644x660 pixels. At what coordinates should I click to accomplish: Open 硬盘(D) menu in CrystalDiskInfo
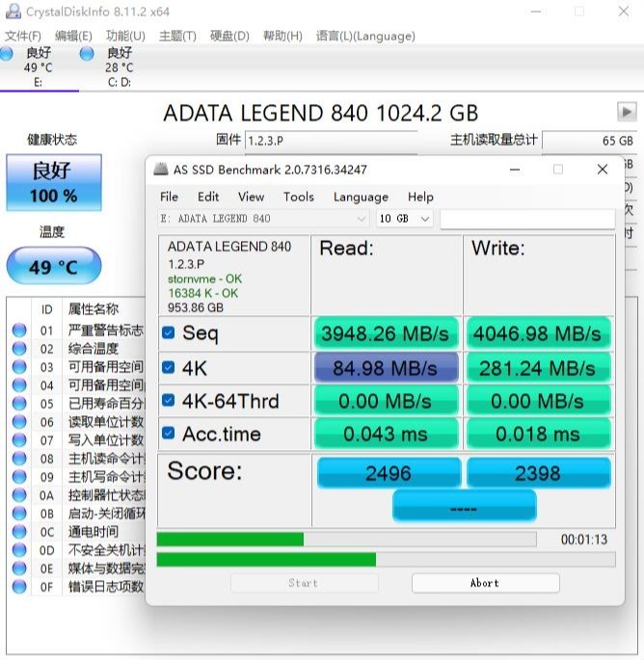coord(229,36)
